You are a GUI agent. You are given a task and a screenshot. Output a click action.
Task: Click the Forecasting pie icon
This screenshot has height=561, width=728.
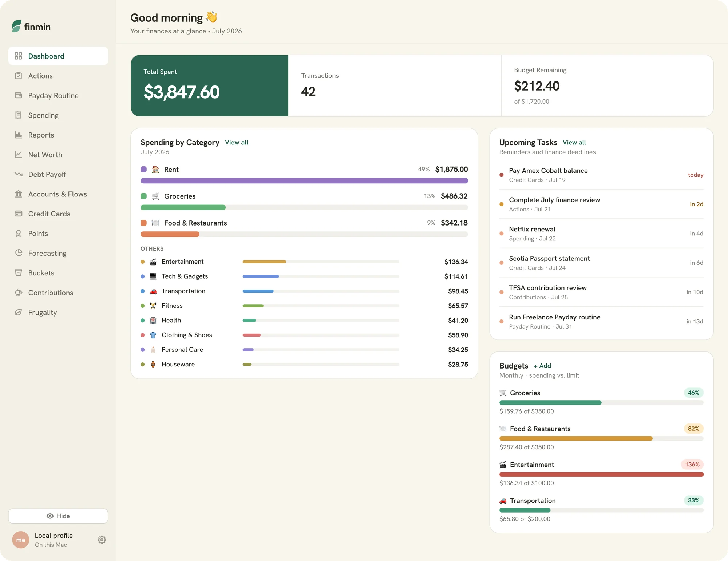click(19, 253)
